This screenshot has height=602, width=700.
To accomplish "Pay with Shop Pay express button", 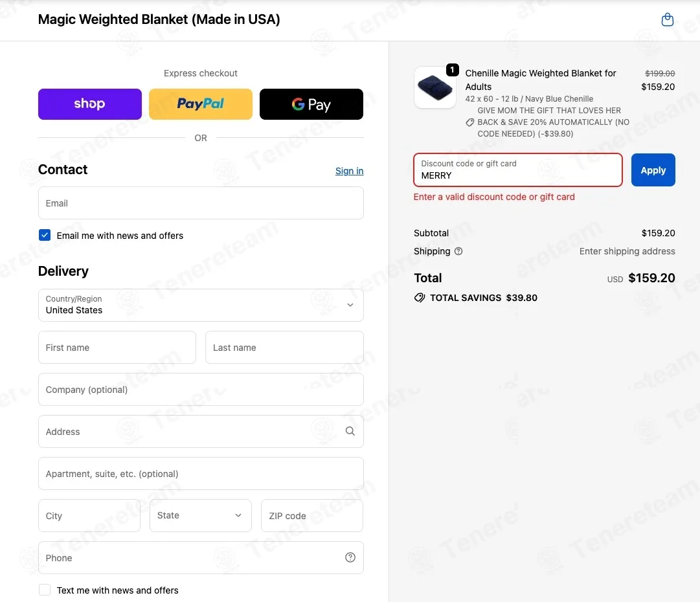I will pos(90,104).
